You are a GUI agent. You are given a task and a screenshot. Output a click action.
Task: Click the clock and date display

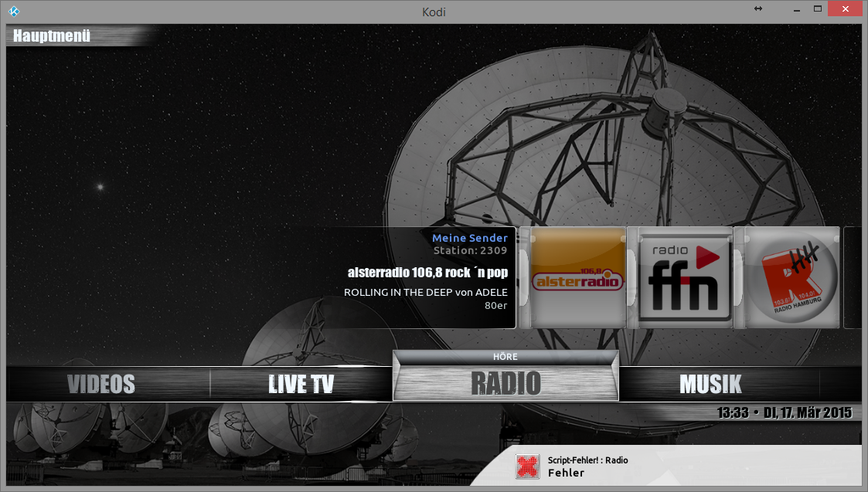[784, 413]
